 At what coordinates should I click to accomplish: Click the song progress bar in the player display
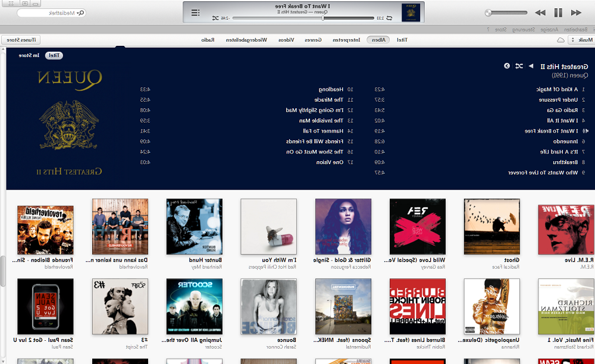[x=303, y=18]
